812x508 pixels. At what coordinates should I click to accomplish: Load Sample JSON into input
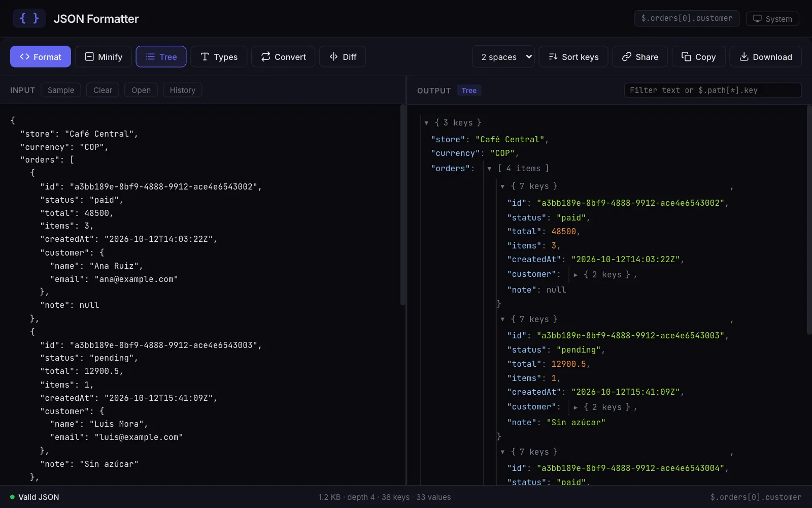click(x=61, y=90)
